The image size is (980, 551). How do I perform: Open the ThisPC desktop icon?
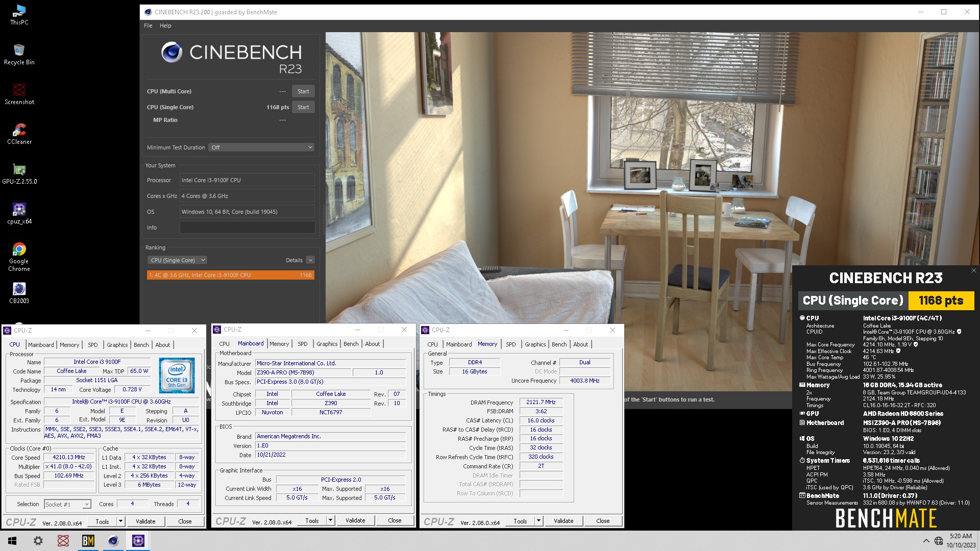(x=19, y=14)
